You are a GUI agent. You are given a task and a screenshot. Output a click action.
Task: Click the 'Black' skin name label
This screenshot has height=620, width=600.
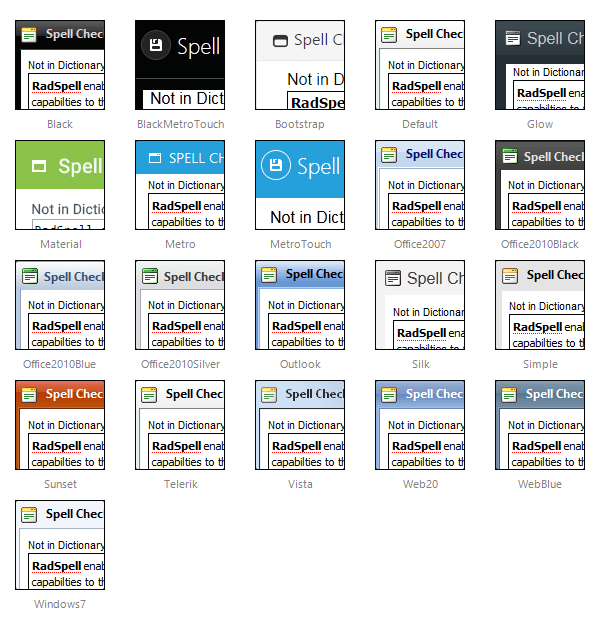pos(60,124)
